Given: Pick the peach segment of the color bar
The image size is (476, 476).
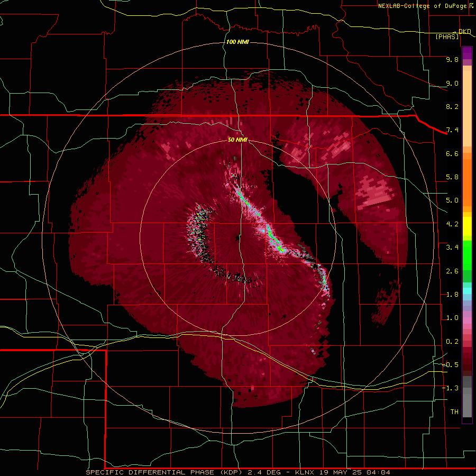Looking at the screenshot, I should pos(467,109).
